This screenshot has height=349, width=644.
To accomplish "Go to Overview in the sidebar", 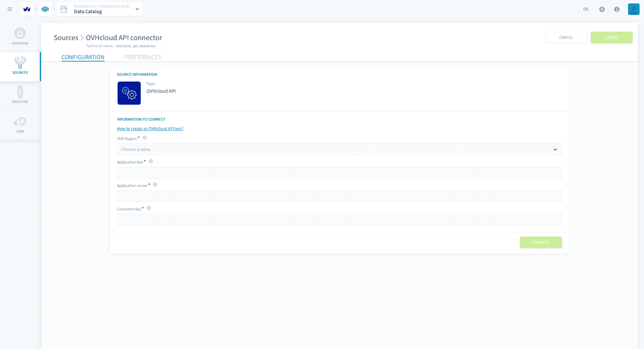I will 20,37.
